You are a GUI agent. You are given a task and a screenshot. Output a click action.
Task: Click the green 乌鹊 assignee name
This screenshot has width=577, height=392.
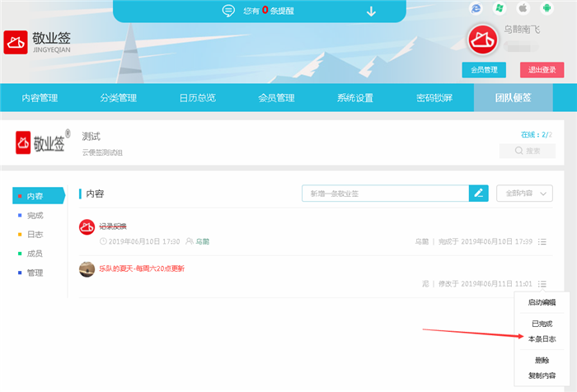point(203,241)
